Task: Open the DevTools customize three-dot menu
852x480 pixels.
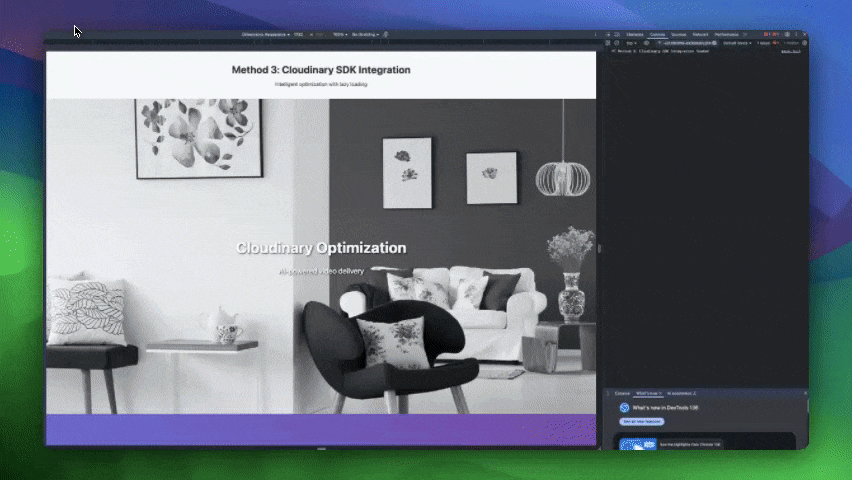Action: click(x=796, y=35)
